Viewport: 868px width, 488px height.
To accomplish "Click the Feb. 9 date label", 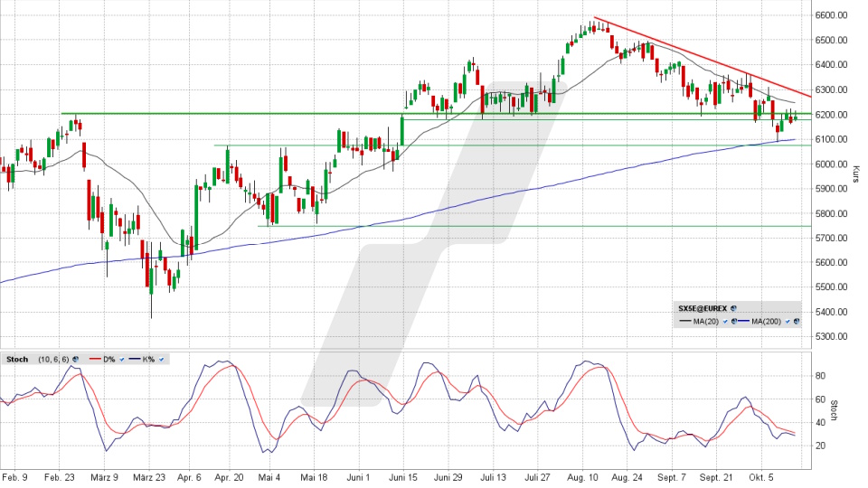I will pyautogui.click(x=15, y=477).
